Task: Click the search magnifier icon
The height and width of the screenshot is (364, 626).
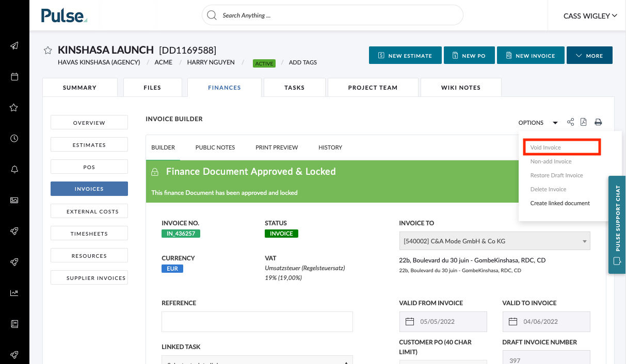Action: click(212, 15)
